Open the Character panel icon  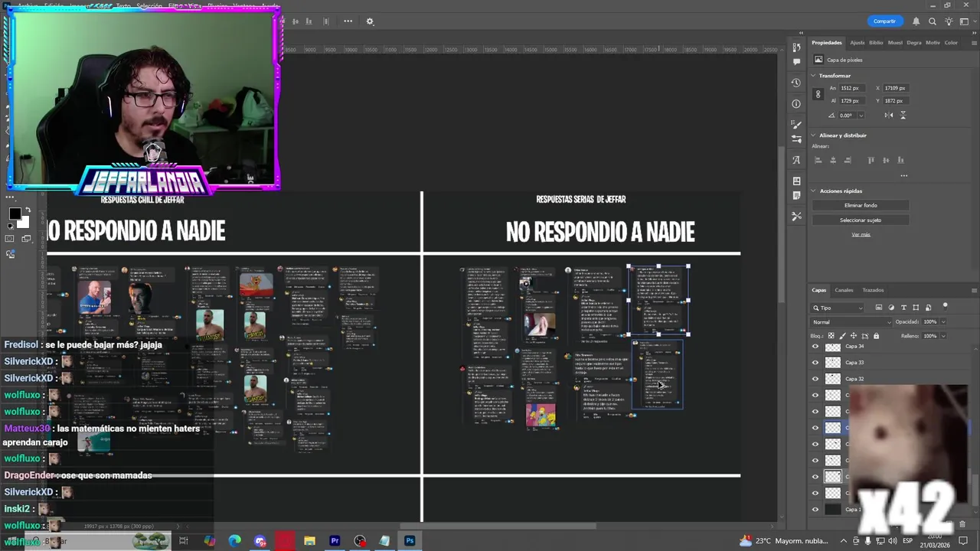pos(796,160)
